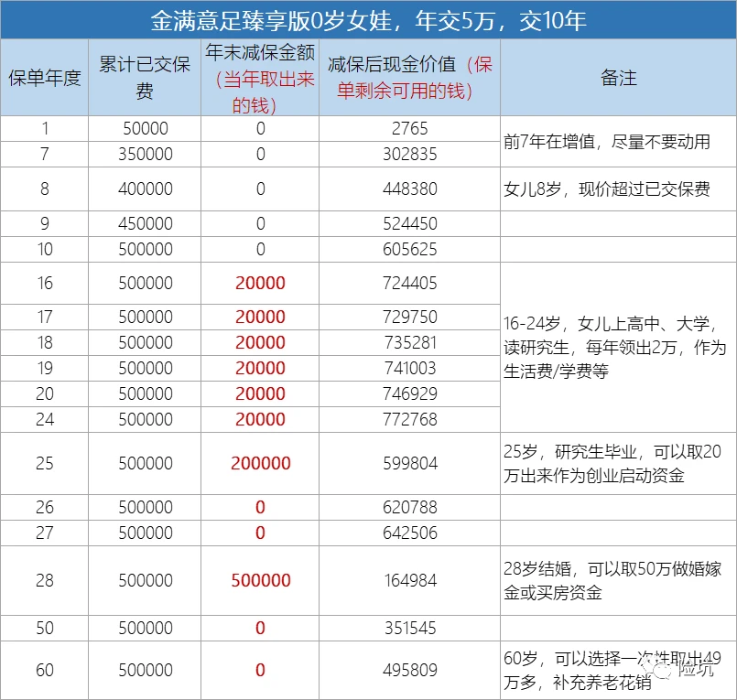The width and height of the screenshot is (737, 700).
Task: Select the '保单年度' column header
Action: tap(45, 78)
